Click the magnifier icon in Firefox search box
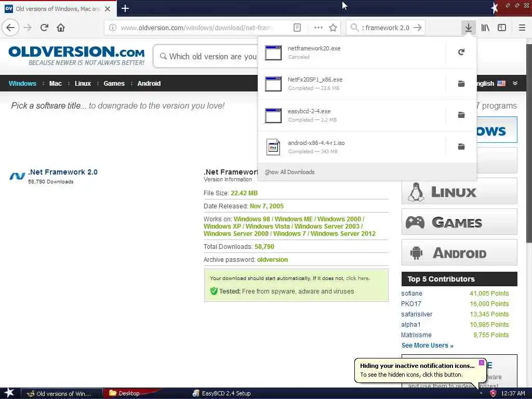532x399 pixels. click(354, 28)
